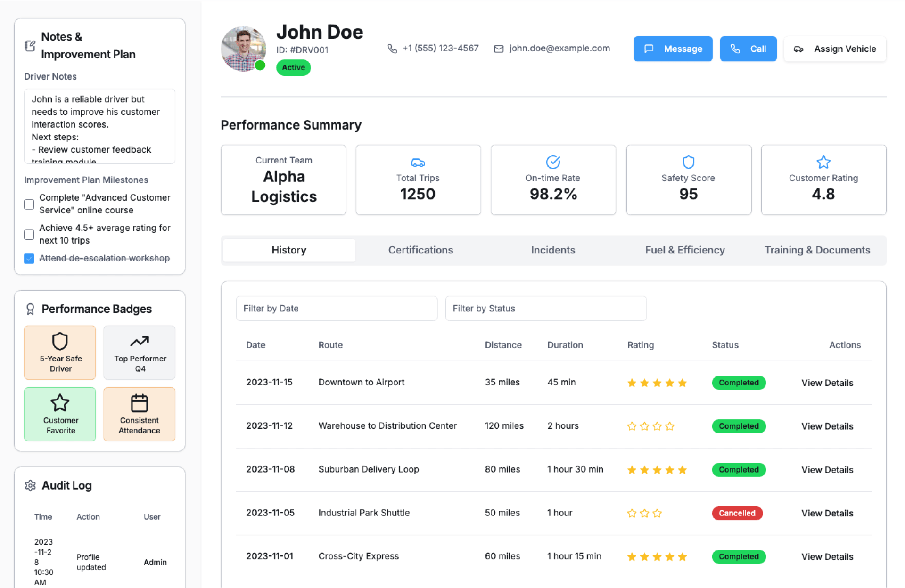Click the Consistent Attendance calendar badge
The height and width of the screenshot is (588, 905).
click(x=140, y=414)
